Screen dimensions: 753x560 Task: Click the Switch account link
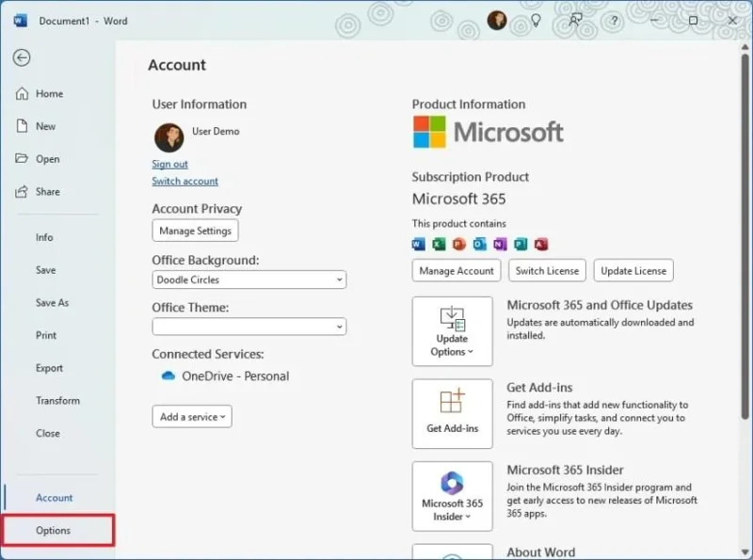click(184, 181)
